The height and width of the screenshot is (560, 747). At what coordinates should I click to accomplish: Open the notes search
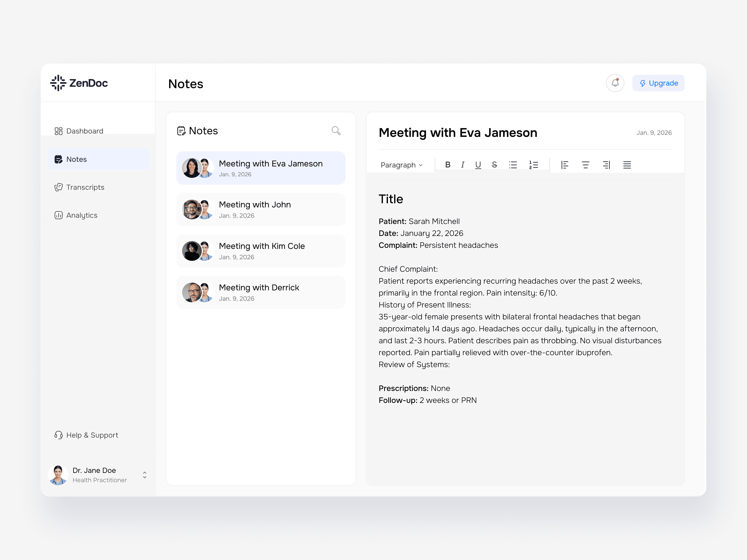pyautogui.click(x=336, y=131)
